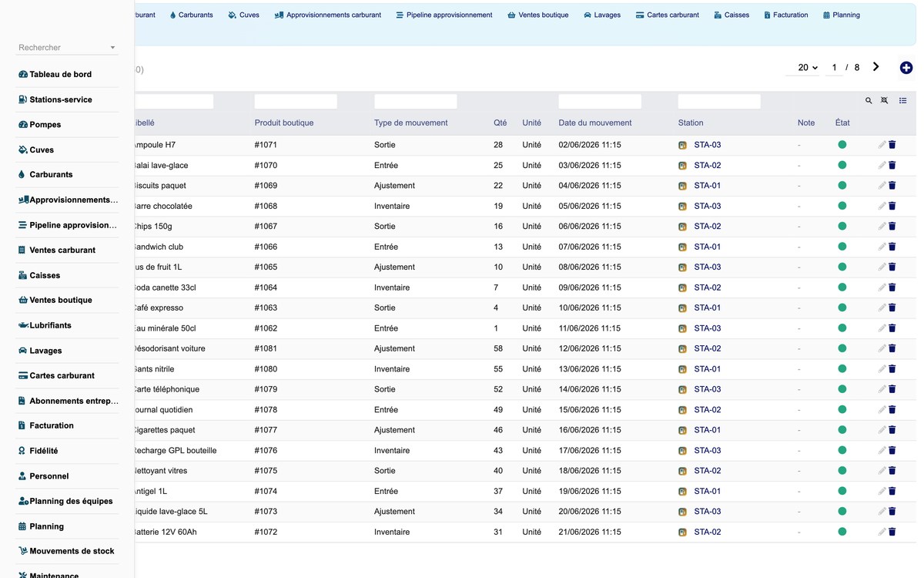
Task: Open the Rechercher dropdown in sidebar
Action: point(67,48)
